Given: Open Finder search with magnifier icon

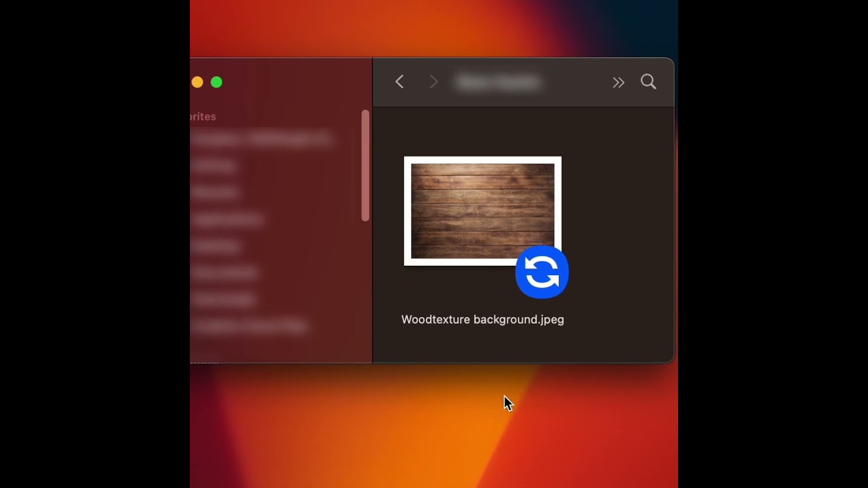Looking at the screenshot, I should coord(648,82).
